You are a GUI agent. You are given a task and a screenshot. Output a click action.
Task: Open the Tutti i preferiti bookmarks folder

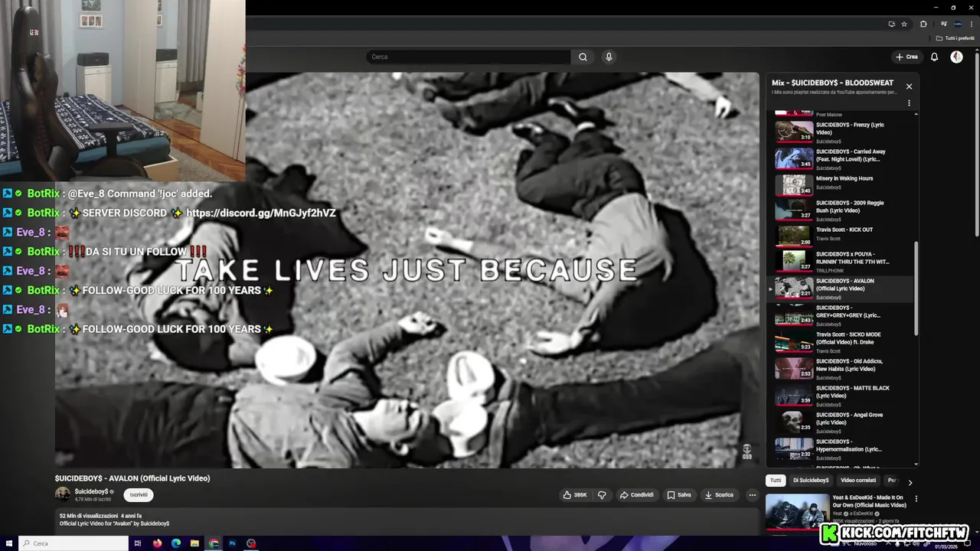tap(955, 38)
